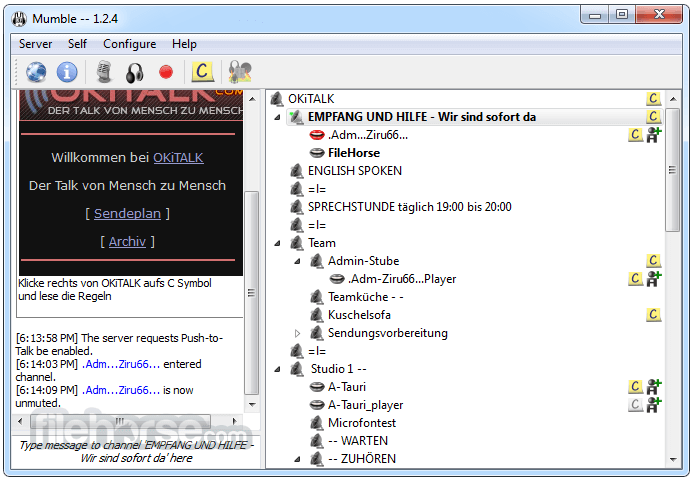Click the channel tree scroll up arrow

click(673, 98)
